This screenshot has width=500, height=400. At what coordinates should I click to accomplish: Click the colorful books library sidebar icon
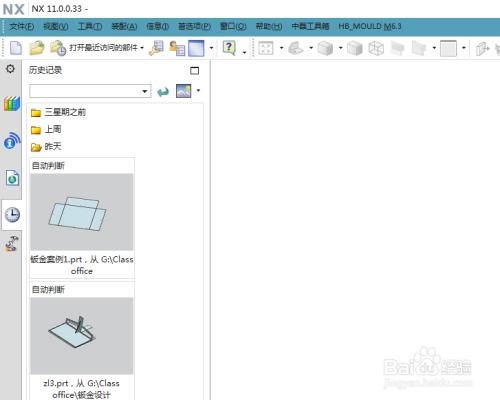tap(12, 103)
